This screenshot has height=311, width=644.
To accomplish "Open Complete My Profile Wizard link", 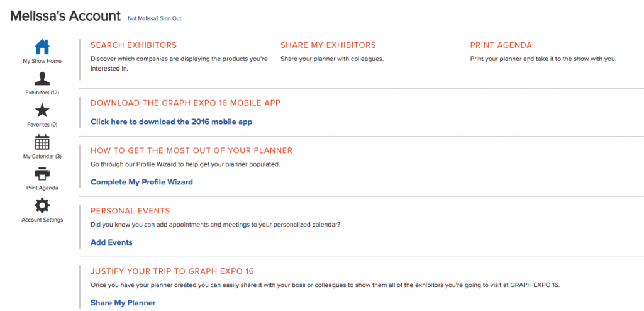I will click(142, 182).
